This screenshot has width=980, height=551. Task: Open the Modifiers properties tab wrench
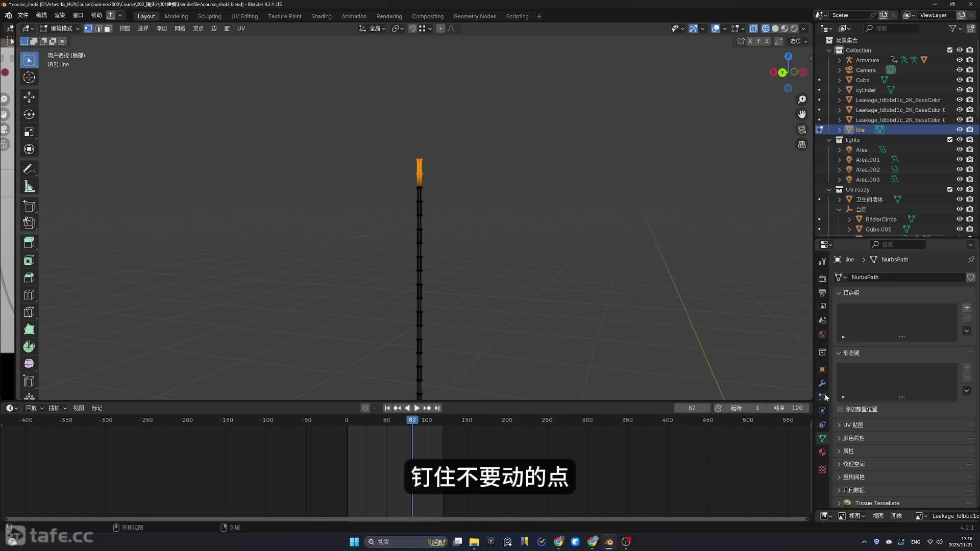coord(822,383)
